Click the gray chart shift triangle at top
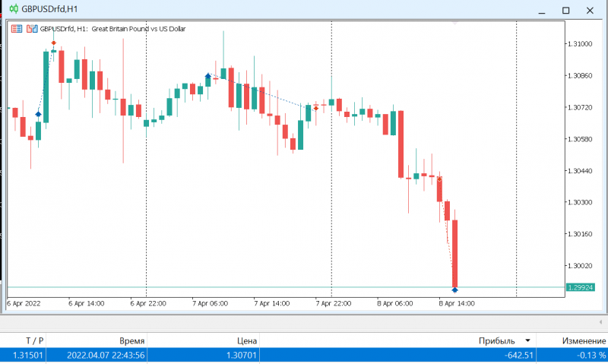The width and height of the screenshot is (608, 364). pos(454,24)
